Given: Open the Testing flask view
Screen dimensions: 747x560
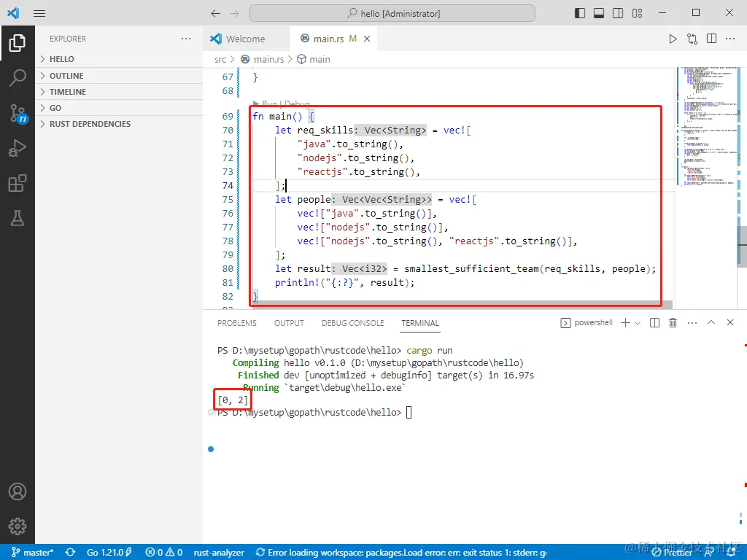Looking at the screenshot, I should 18,218.
